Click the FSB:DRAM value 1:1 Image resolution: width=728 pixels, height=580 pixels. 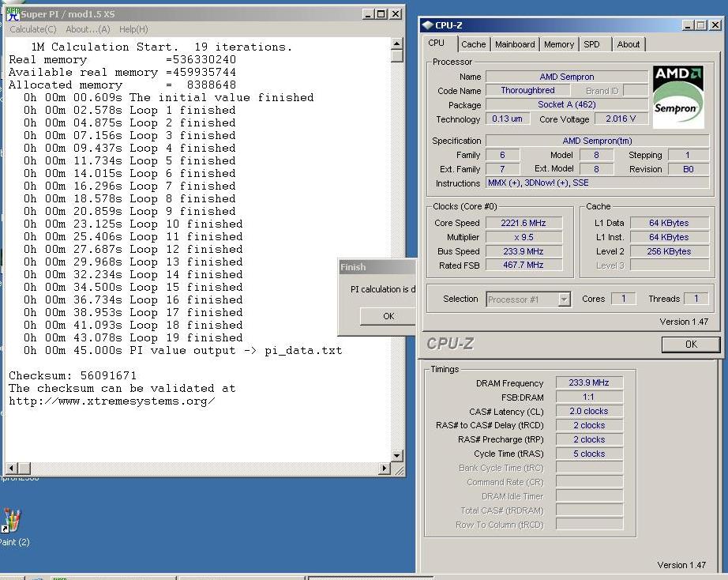coord(589,397)
